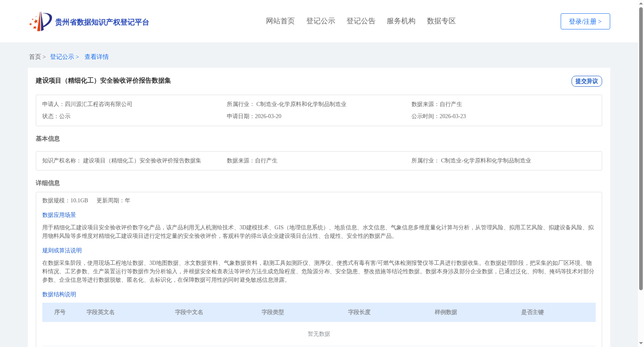This screenshot has width=644, height=347.
Task: Click the 是否主键 column header
Action: 533,312
